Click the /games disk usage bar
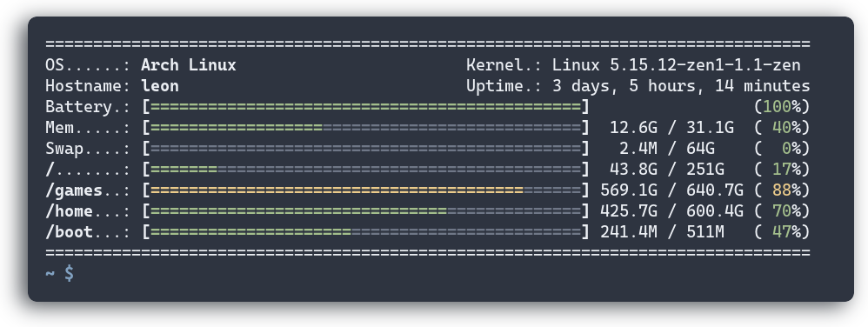The height and width of the screenshot is (327, 868). pos(366,190)
